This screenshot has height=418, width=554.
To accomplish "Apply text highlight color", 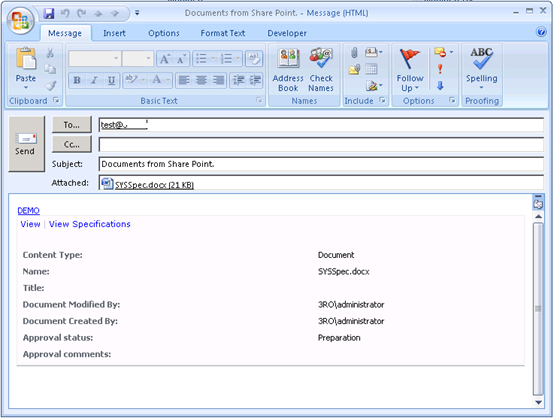I will pos(131,80).
